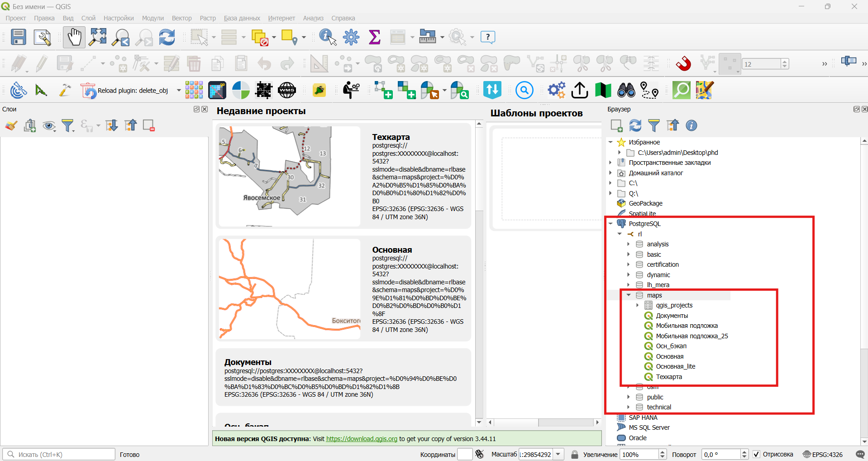This screenshot has height=461, width=868.
Task: Open the Statistical Summary sigma tool
Action: click(x=375, y=37)
